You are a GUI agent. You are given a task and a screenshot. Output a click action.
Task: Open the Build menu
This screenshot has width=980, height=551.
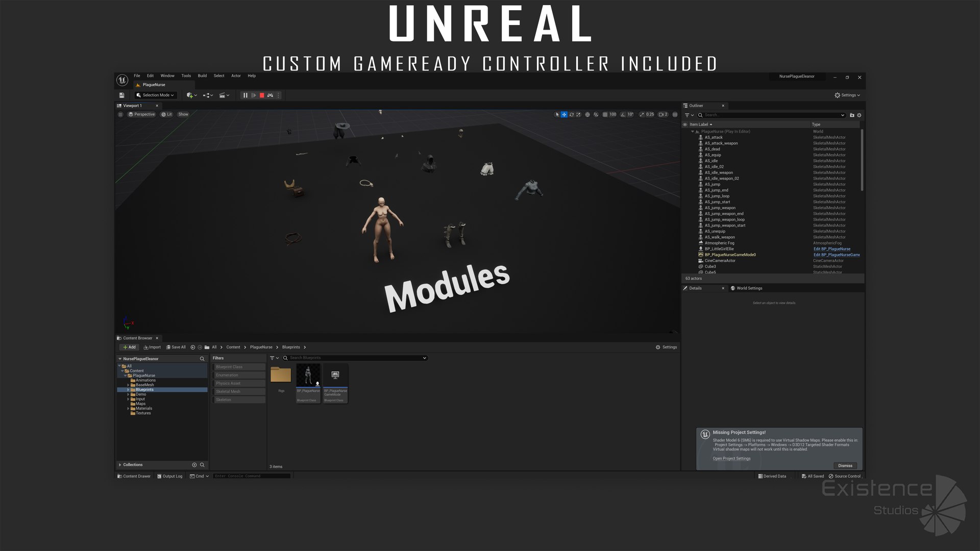[202, 76]
